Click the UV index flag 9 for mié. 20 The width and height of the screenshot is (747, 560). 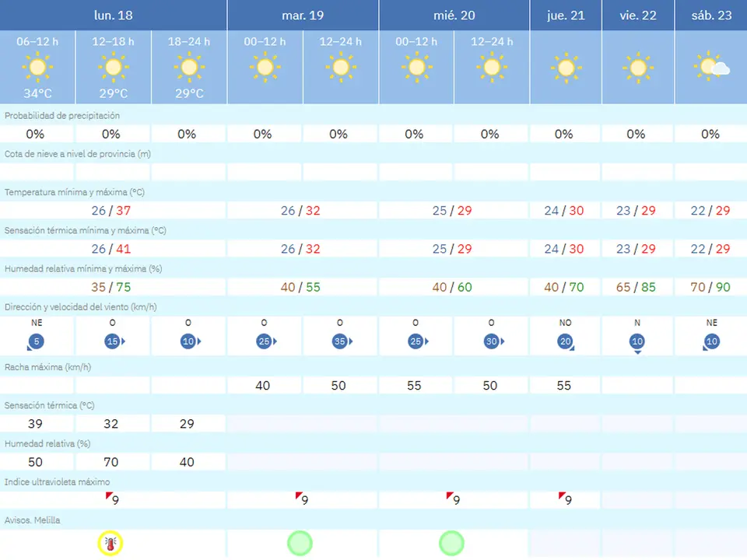click(454, 499)
